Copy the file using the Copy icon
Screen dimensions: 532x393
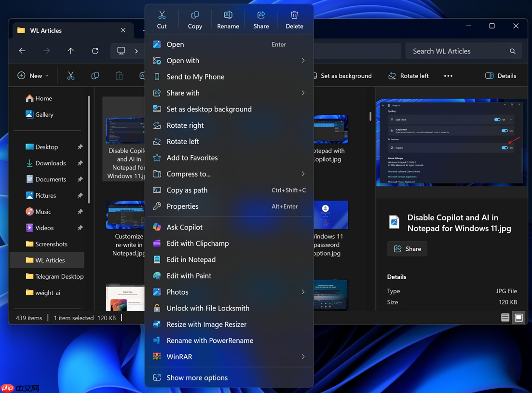coord(195,19)
